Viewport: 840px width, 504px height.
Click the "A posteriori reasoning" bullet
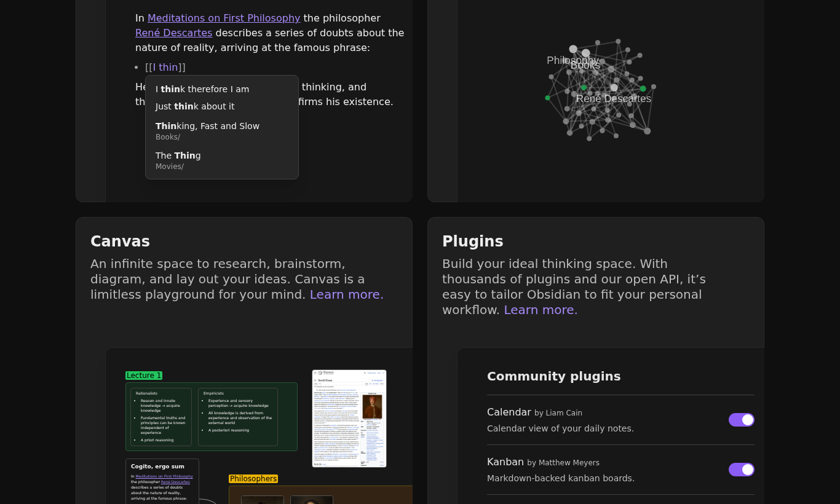(x=229, y=430)
